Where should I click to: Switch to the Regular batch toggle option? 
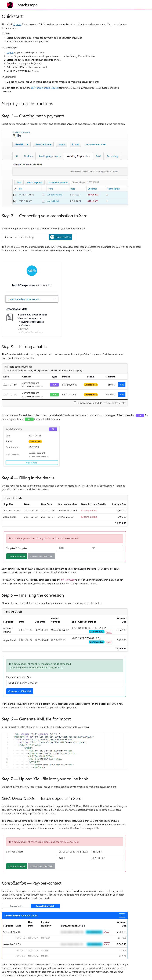point(16,906)
